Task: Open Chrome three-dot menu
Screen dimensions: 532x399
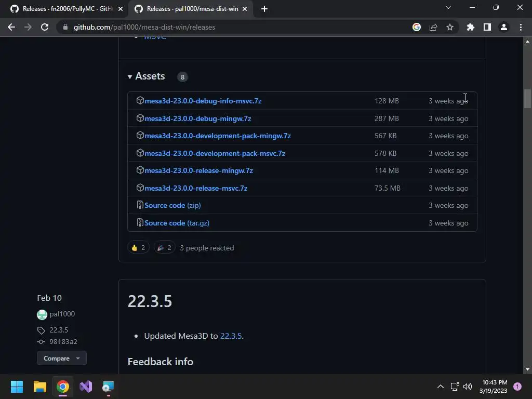Action: (521, 27)
